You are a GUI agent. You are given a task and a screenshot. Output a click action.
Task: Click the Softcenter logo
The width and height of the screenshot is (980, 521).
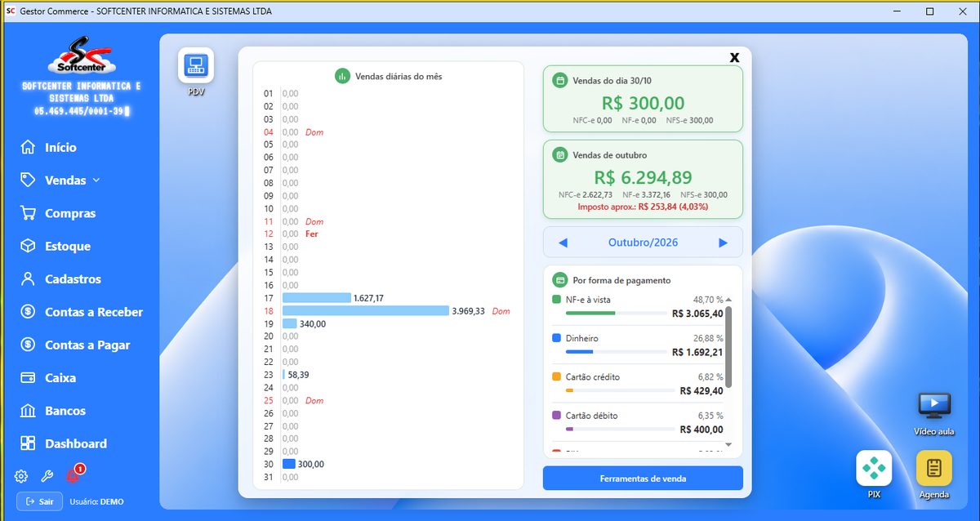[81, 56]
